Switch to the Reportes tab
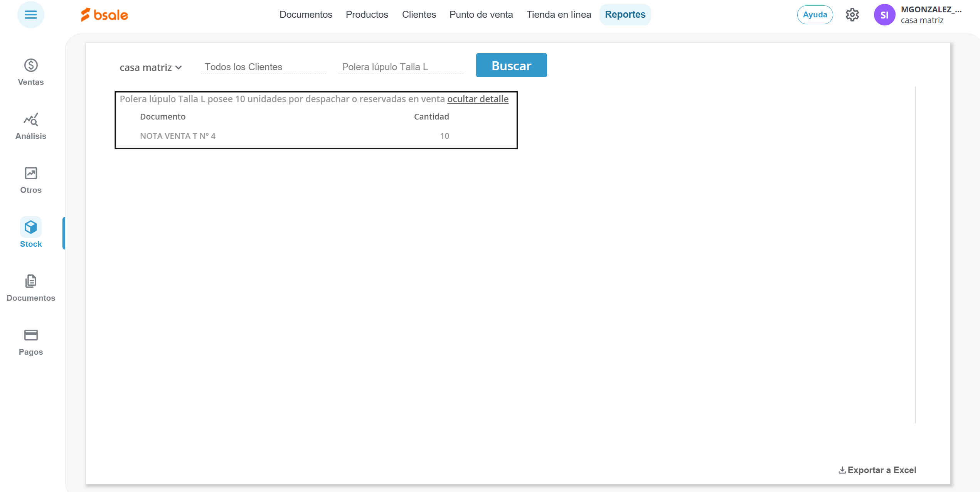This screenshot has height=492, width=980. click(x=625, y=15)
